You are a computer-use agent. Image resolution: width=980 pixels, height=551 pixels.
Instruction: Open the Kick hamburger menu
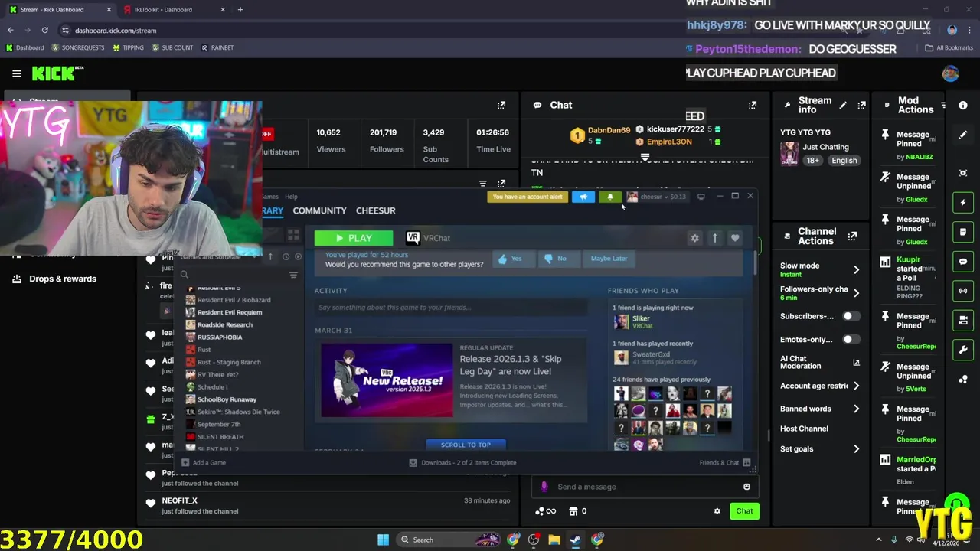(x=16, y=73)
